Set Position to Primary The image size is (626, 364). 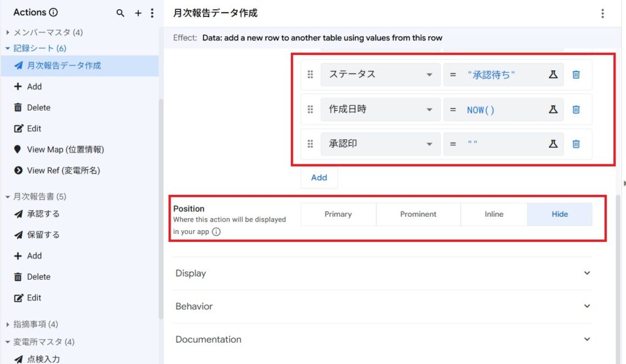click(x=338, y=214)
